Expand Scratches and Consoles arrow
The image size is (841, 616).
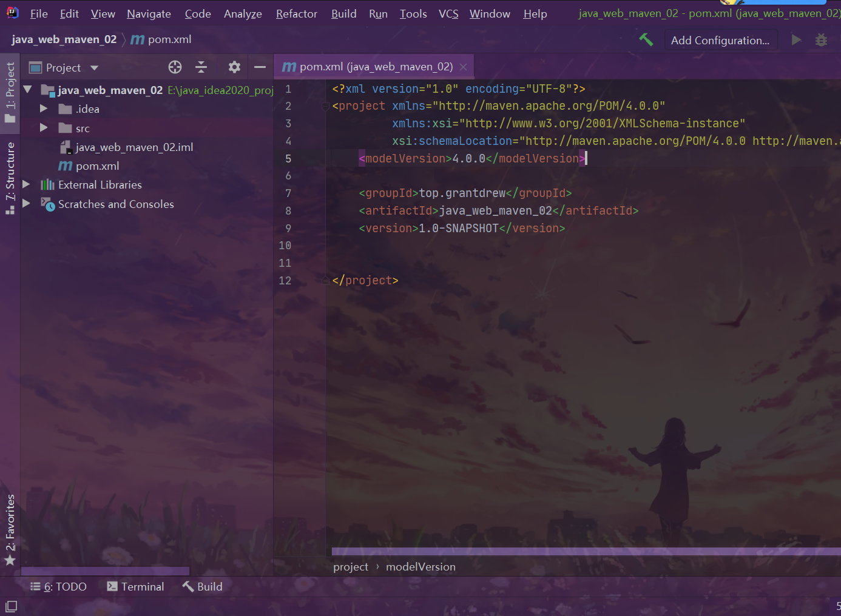pos(26,204)
